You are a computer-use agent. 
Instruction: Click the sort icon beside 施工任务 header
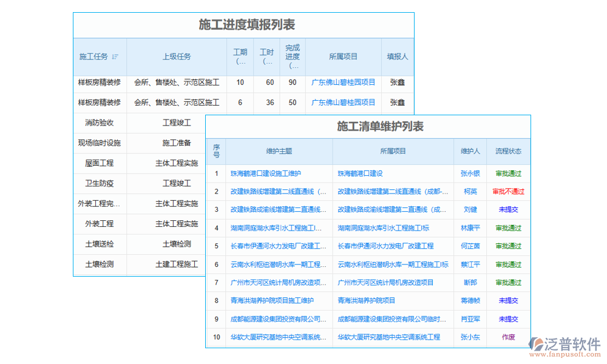click(115, 56)
